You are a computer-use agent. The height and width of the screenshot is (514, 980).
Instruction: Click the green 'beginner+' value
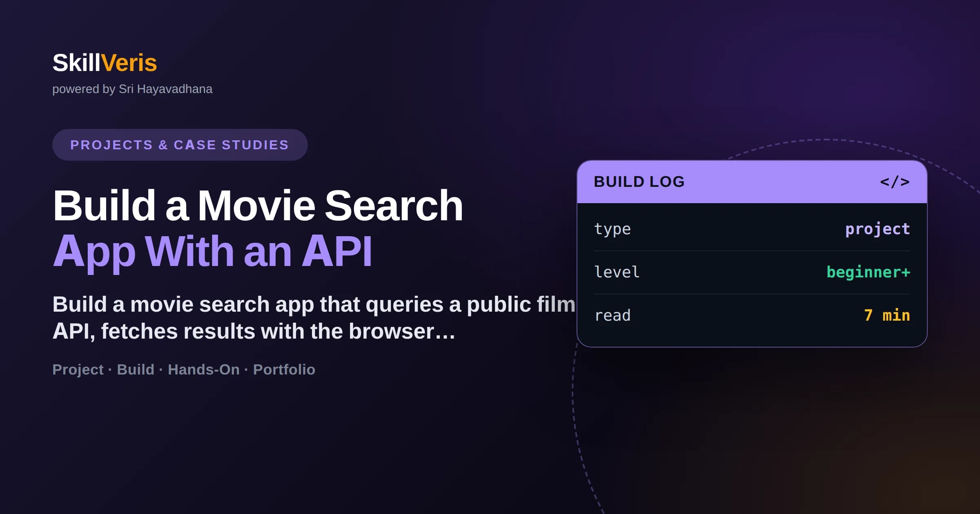click(x=869, y=272)
